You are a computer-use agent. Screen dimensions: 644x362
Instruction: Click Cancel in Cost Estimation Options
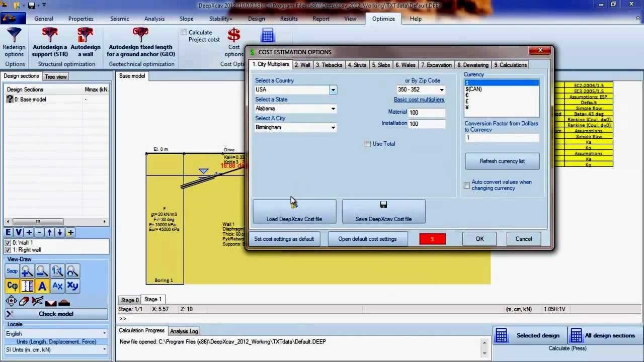click(523, 239)
